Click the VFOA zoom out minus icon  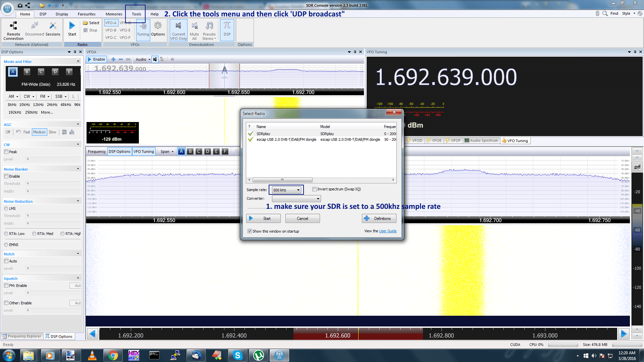click(121, 59)
